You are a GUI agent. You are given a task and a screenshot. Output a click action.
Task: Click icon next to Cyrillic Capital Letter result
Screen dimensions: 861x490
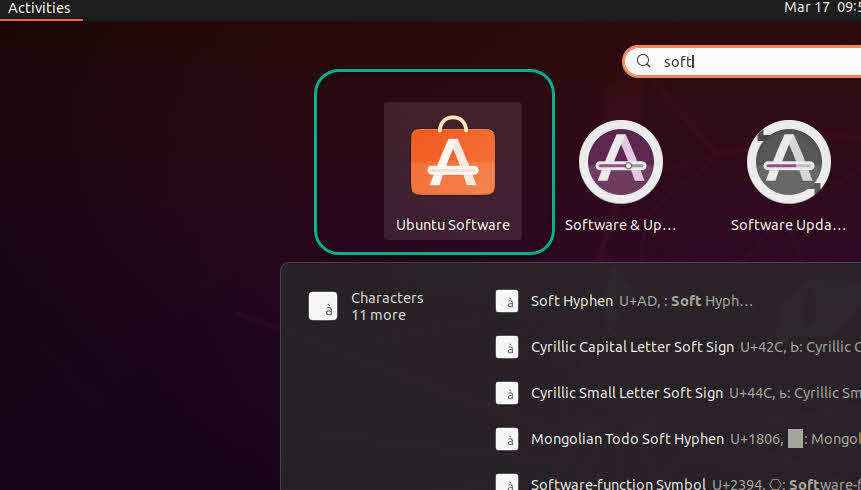tap(507, 347)
